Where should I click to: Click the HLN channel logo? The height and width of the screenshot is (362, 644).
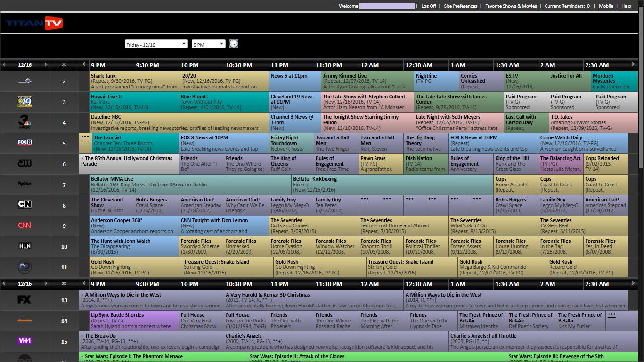(24, 246)
